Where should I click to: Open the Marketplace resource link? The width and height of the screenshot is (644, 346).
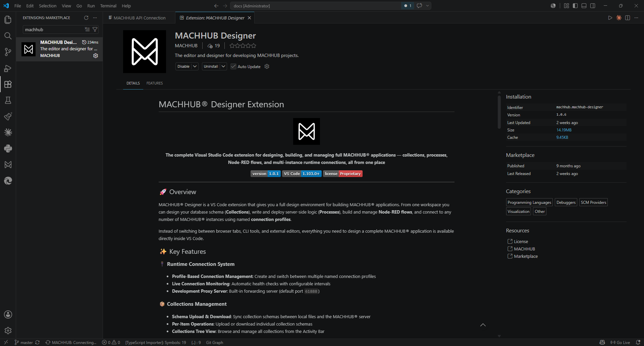526,256
